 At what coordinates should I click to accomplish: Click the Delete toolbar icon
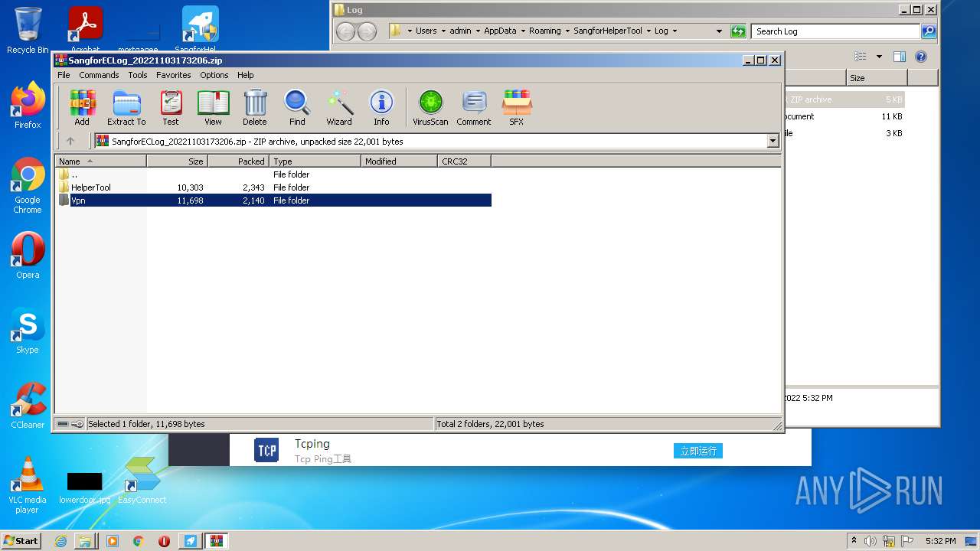(x=255, y=107)
